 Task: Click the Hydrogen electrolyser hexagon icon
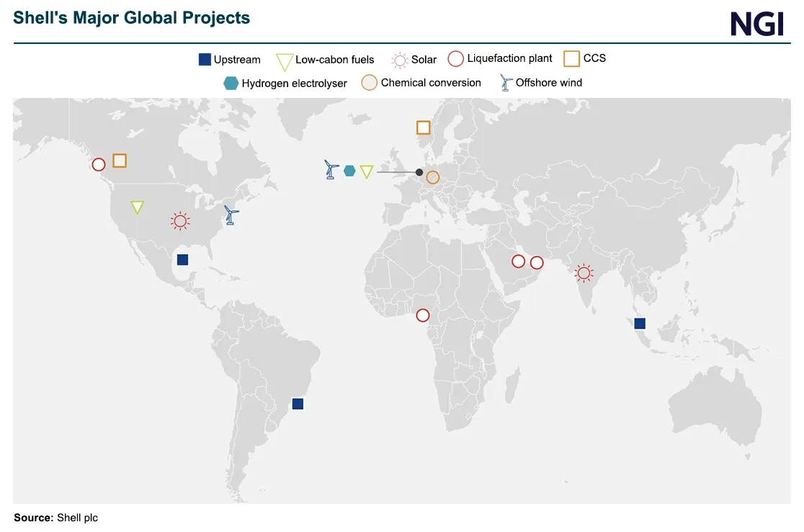231,83
